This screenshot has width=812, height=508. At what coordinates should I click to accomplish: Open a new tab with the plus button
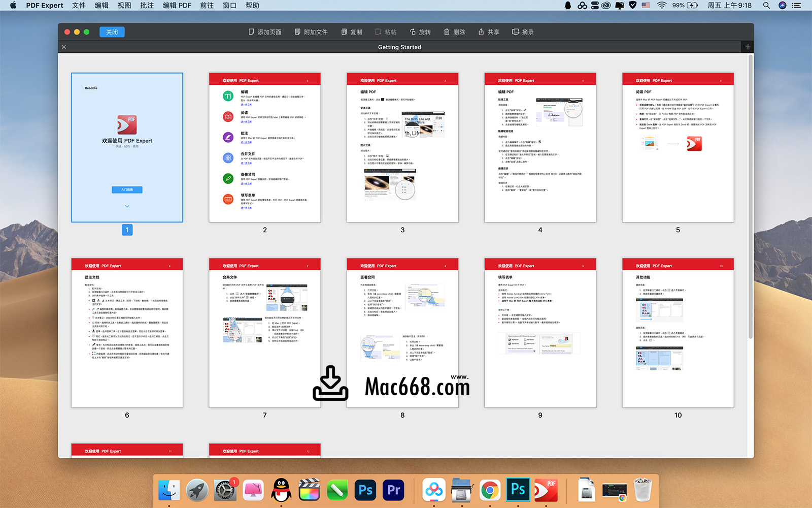pyautogui.click(x=748, y=47)
